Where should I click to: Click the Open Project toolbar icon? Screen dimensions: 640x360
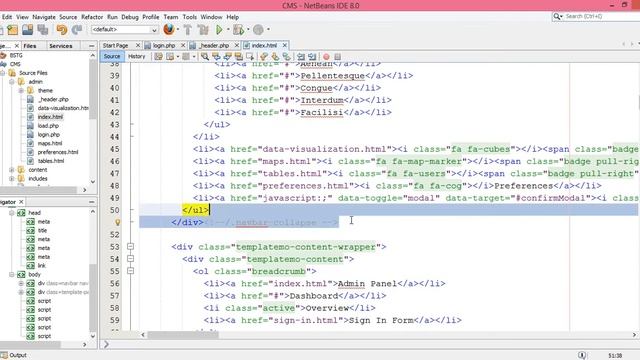(x=27, y=29)
